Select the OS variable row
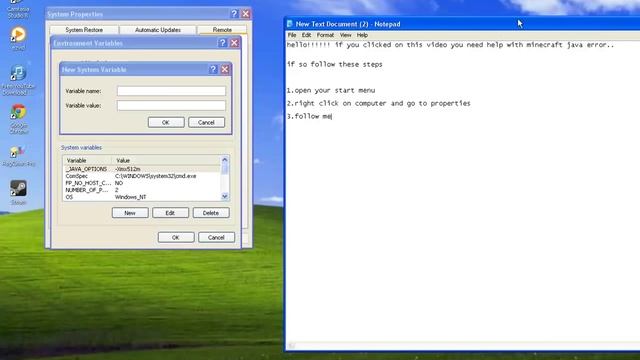The image size is (640, 360). point(142,197)
